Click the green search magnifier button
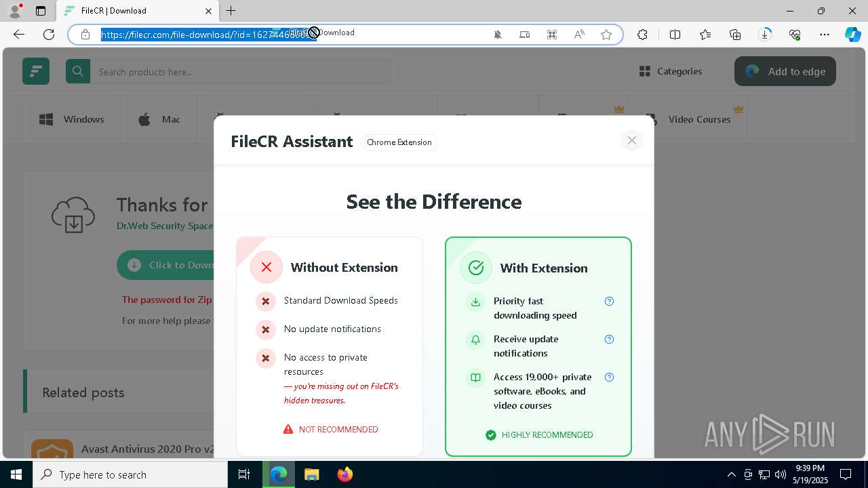This screenshot has width=868, height=488. pos(78,71)
